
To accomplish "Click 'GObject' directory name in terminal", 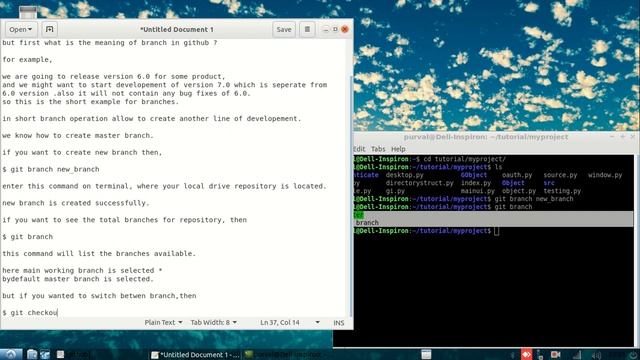I will 474,175.
